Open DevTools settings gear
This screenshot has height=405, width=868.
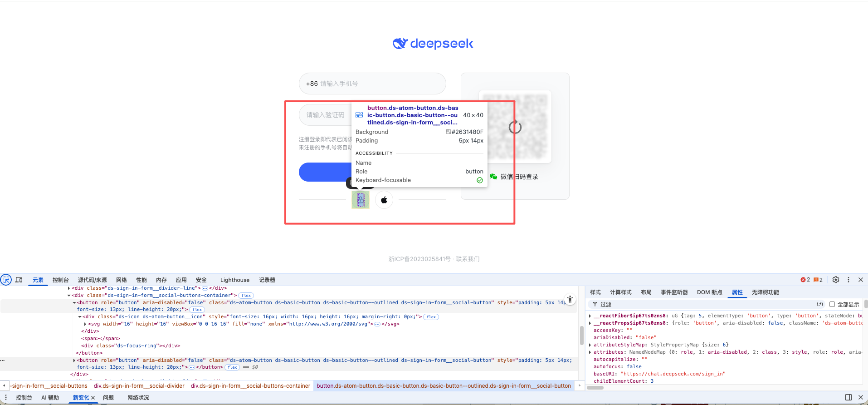pos(836,280)
